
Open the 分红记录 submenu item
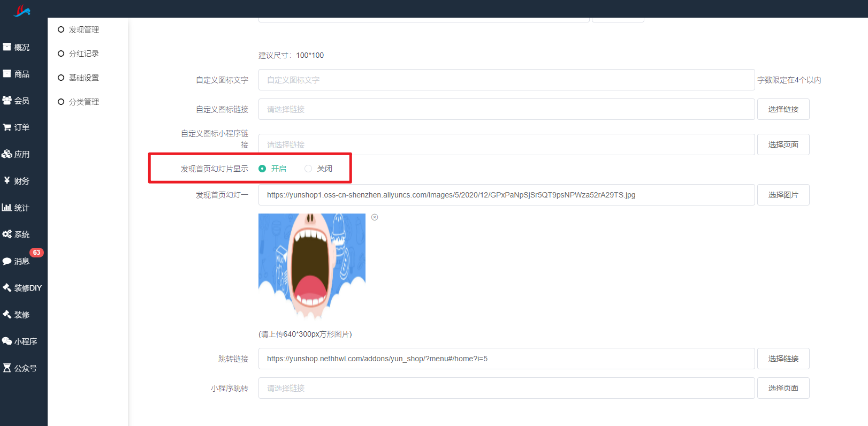coord(84,54)
